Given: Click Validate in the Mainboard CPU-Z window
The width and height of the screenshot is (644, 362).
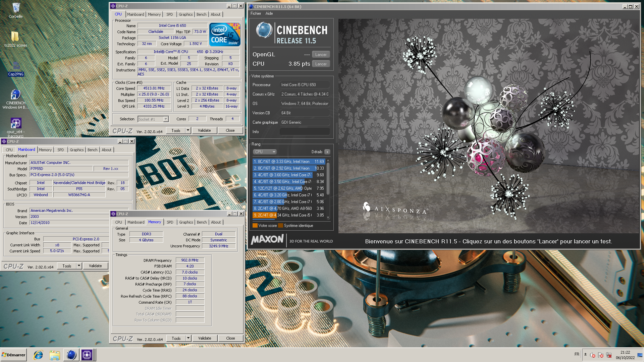Looking at the screenshot, I should click(x=95, y=266).
